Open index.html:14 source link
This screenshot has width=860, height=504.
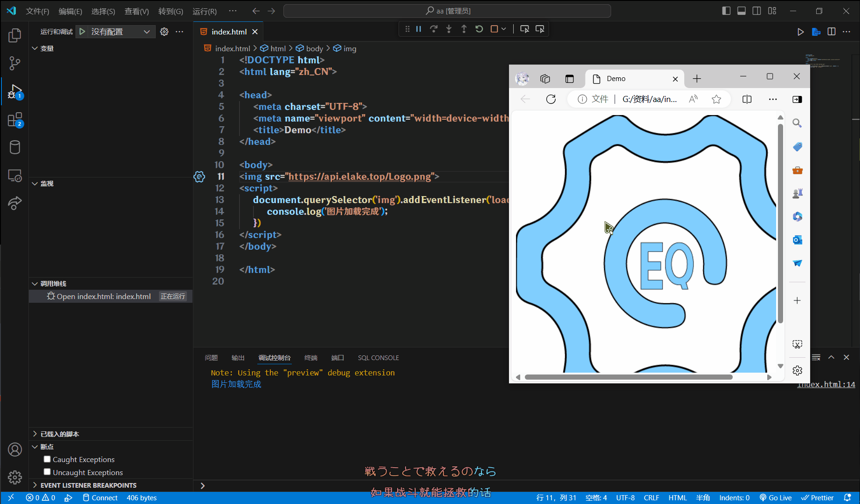826,385
